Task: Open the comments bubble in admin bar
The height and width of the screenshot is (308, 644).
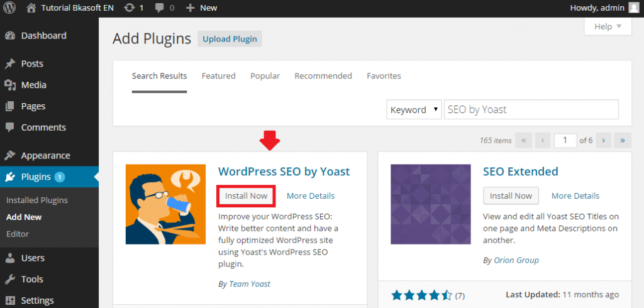Action: pyautogui.click(x=160, y=8)
